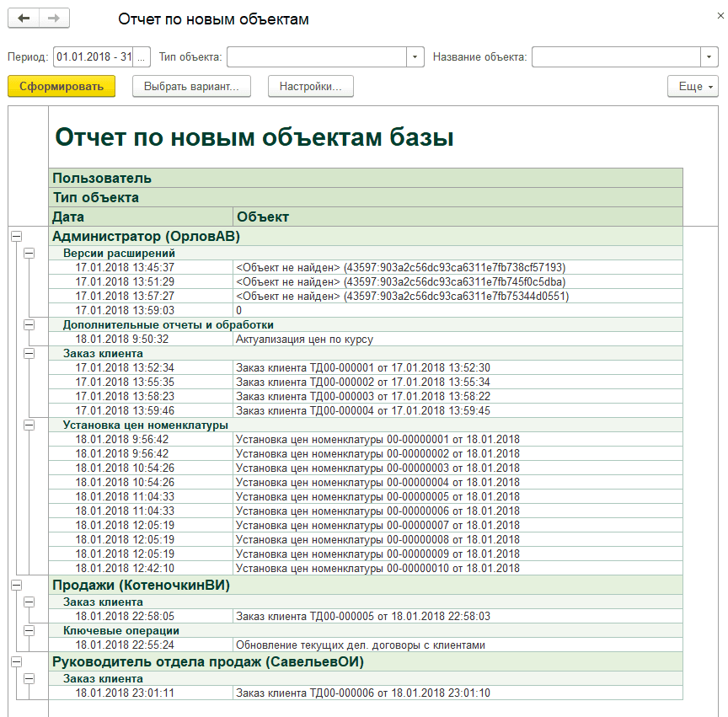The image size is (728, 717).
Task: Select Руководитель отдела продаж (СавельевОИ) row
Action: point(366,661)
